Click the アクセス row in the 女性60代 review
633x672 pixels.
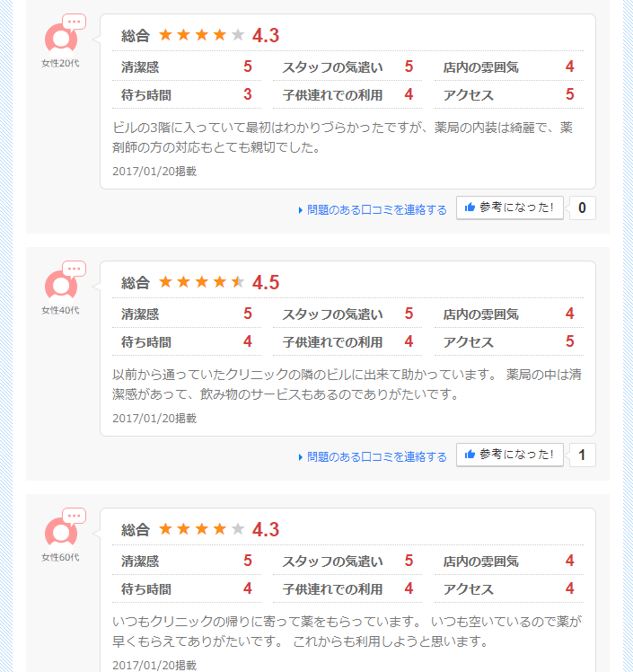pos(508,589)
